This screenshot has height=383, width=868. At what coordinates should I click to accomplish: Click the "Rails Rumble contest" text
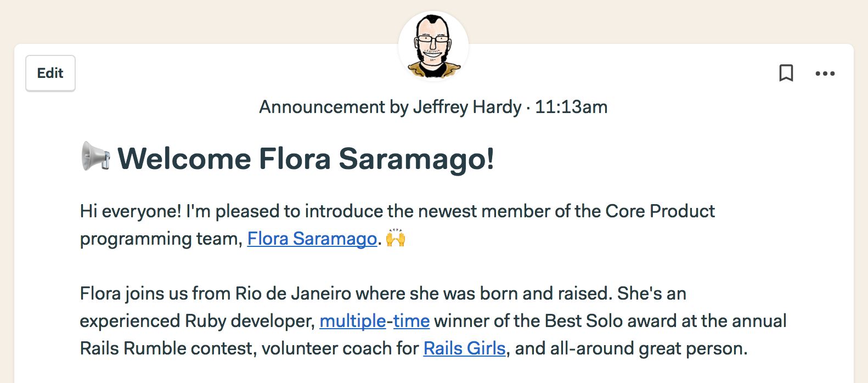pos(167,348)
